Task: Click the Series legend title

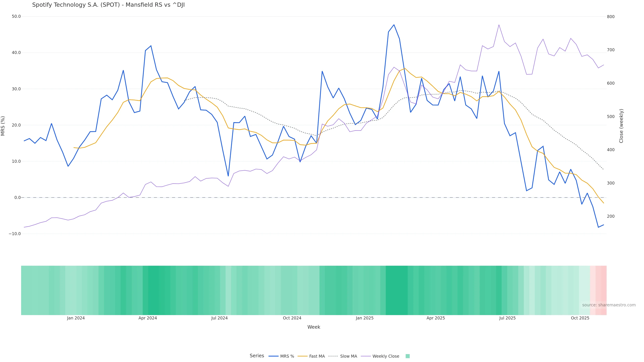Action: [x=257, y=356]
